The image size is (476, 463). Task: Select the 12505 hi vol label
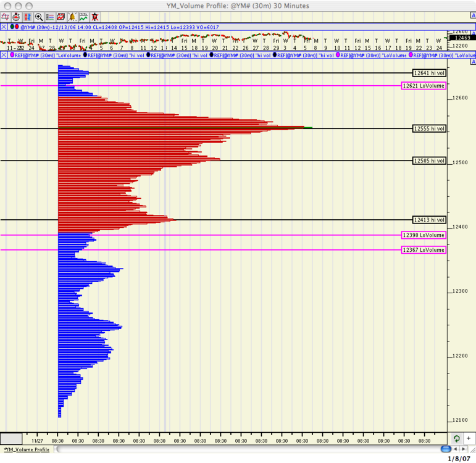tap(429, 161)
